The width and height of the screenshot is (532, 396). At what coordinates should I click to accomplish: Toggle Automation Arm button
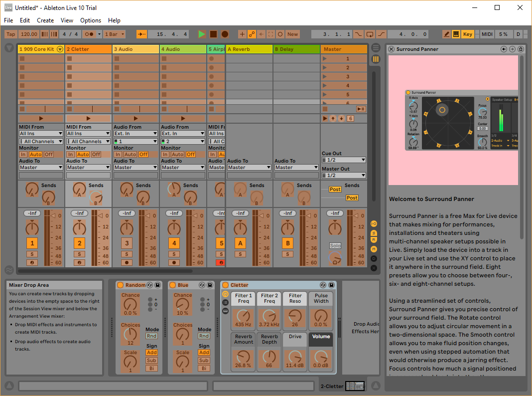(252, 34)
